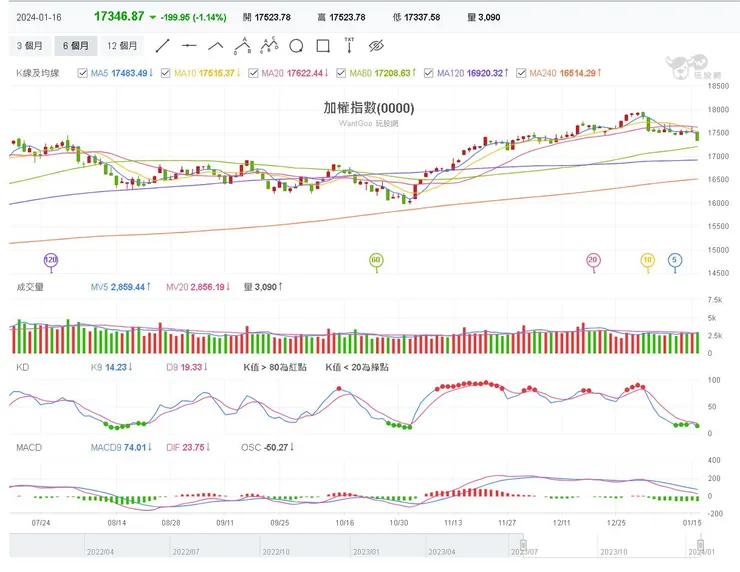Toggle the MA20 moving average checkbox

pyautogui.click(x=252, y=73)
